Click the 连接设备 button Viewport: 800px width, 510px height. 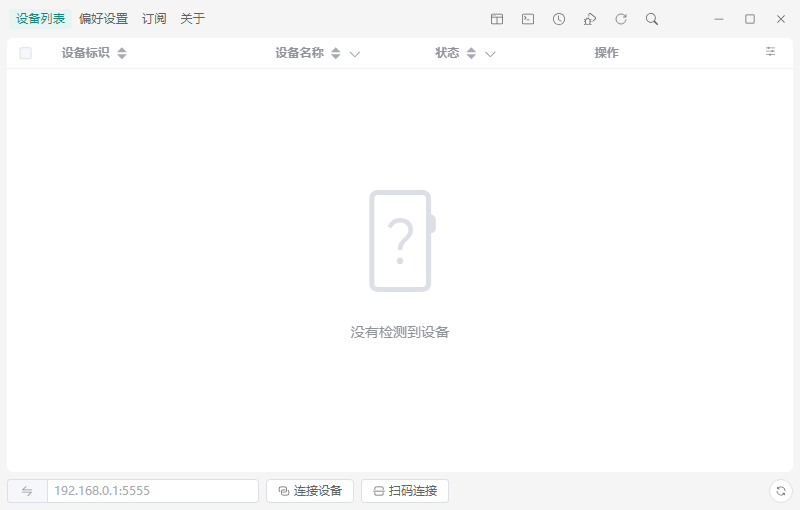(310, 491)
